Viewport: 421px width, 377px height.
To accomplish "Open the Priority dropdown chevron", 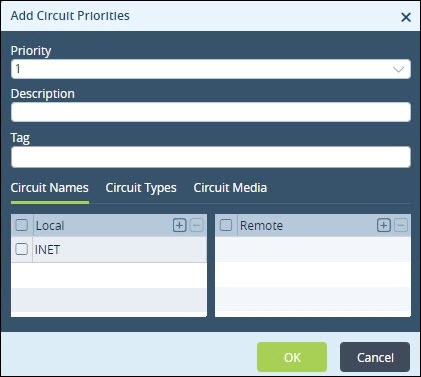I will 398,69.
